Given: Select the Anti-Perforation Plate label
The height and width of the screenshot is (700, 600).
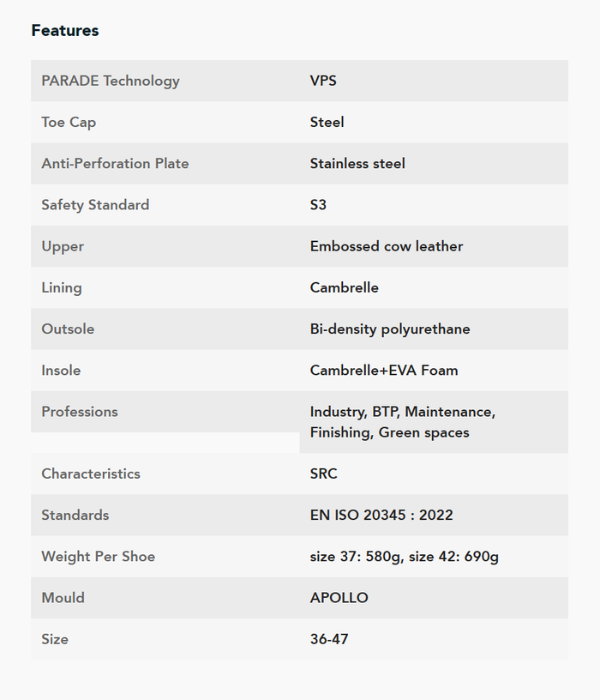Looking at the screenshot, I should point(115,163).
